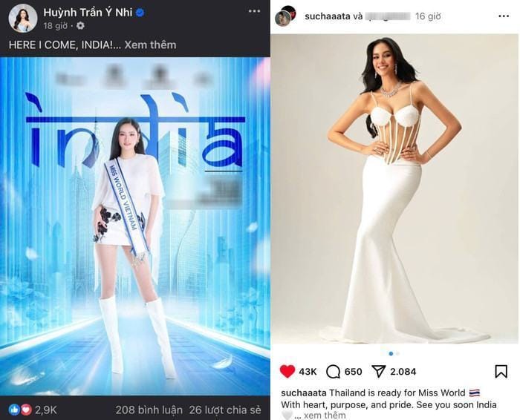Viewport: 520px width, 420px height.
Task: Open suchaaata username in post header
Action: (327, 16)
